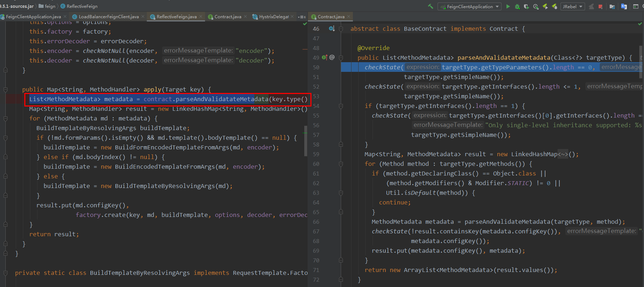Close the right-pane Contract.java tab
This screenshot has height=287, width=644.
click(349, 16)
